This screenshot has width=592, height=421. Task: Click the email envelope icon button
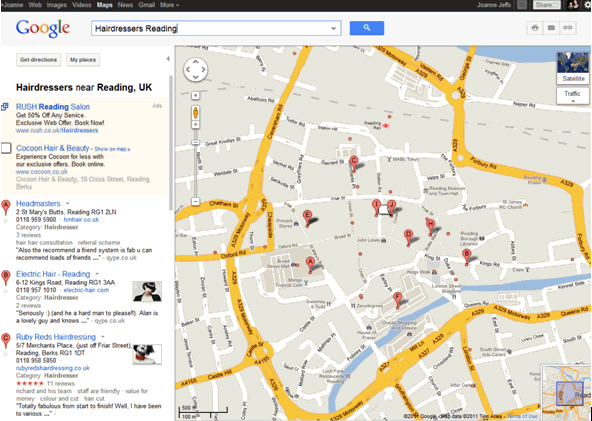pyautogui.click(x=551, y=28)
